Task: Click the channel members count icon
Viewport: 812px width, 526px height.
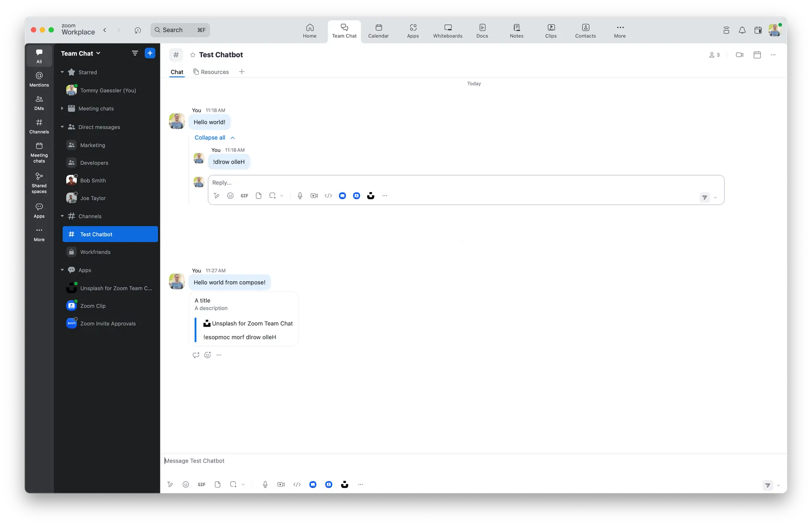Action: [714, 55]
